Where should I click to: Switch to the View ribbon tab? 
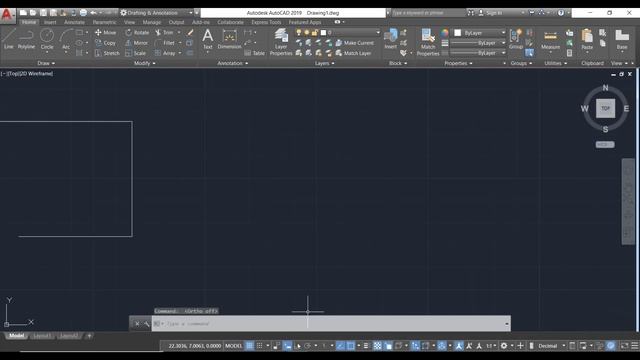129,22
